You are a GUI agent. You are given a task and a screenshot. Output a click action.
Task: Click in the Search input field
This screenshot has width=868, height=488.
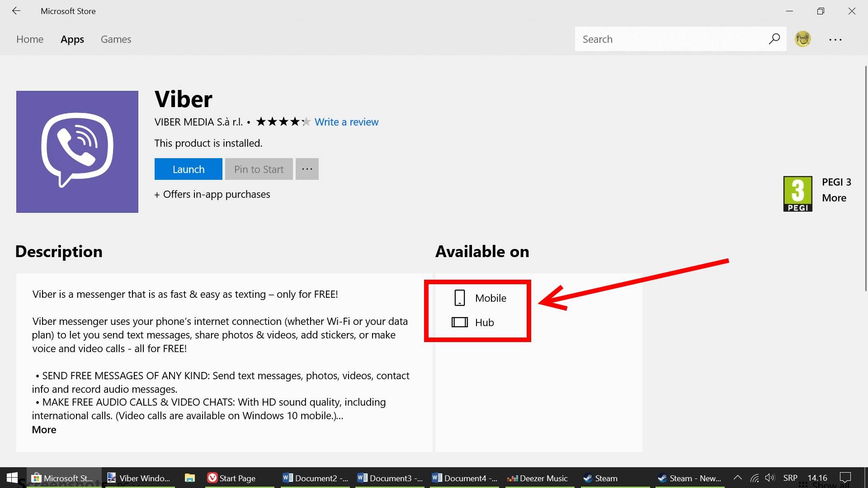click(x=669, y=39)
